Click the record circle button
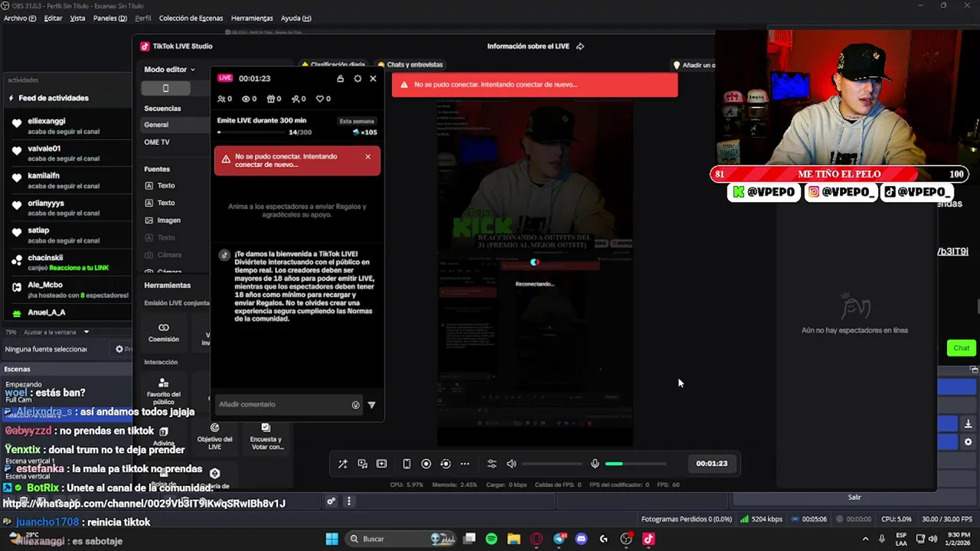Screen dimensions: 980x551 pyautogui.click(x=426, y=464)
